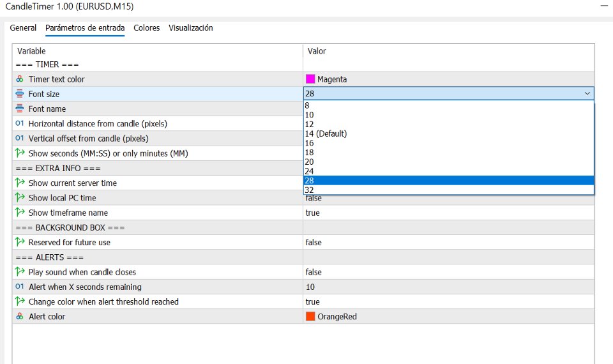Click the Magenta color swatch
This screenshot has width=613, height=364.
point(310,79)
